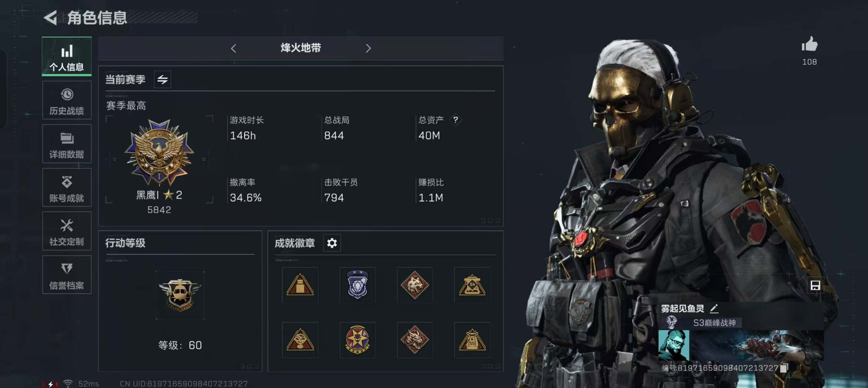Image resolution: width=868 pixels, height=388 pixels.
Task: Click the 黑鹰I season rank emblem
Action: coord(159,152)
